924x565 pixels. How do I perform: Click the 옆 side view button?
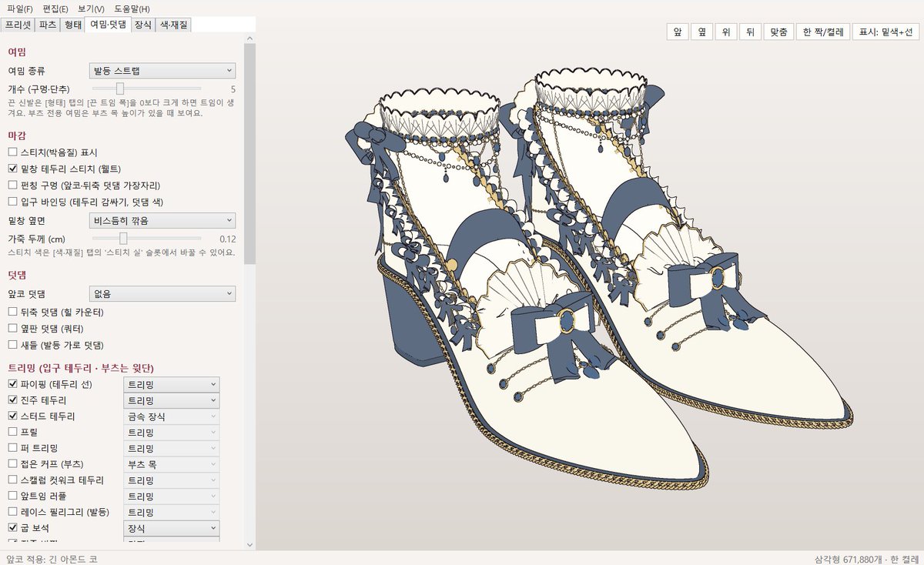(701, 32)
